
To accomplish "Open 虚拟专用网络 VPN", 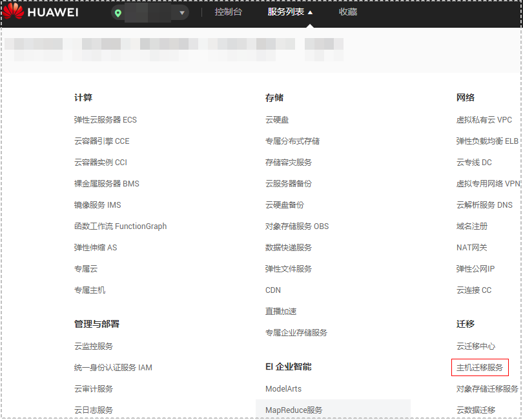I will click(488, 184).
